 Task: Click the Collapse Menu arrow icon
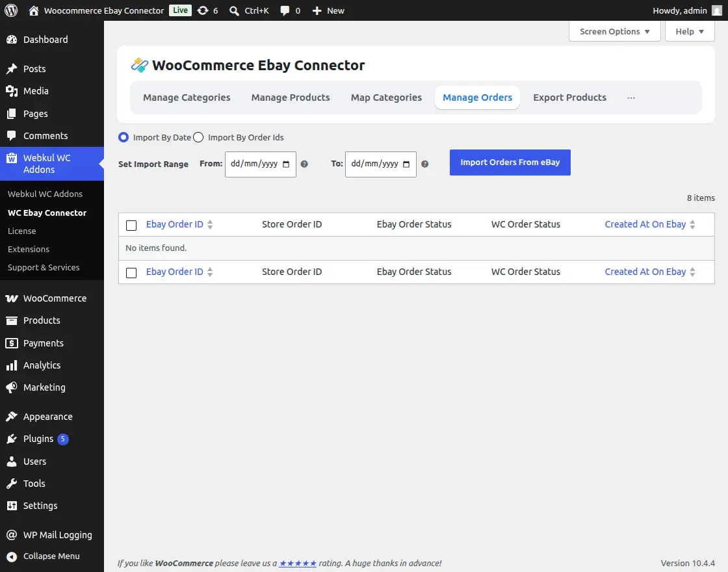pyautogui.click(x=12, y=556)
